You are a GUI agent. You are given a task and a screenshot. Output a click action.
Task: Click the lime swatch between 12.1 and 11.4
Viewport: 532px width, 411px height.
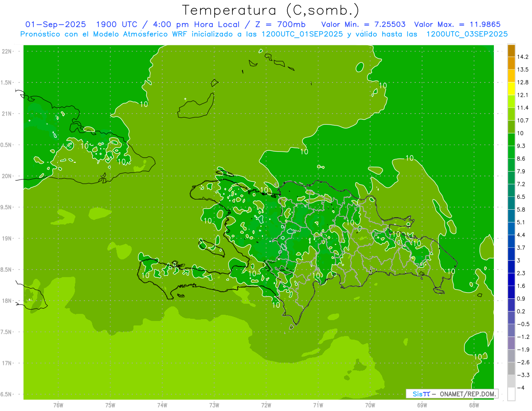pyautogui.click(x=511, y=101)
